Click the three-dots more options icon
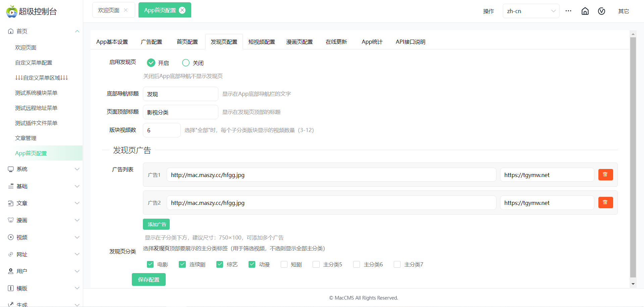Viewport: 644px width, 307px height. (x=568, y=11)
